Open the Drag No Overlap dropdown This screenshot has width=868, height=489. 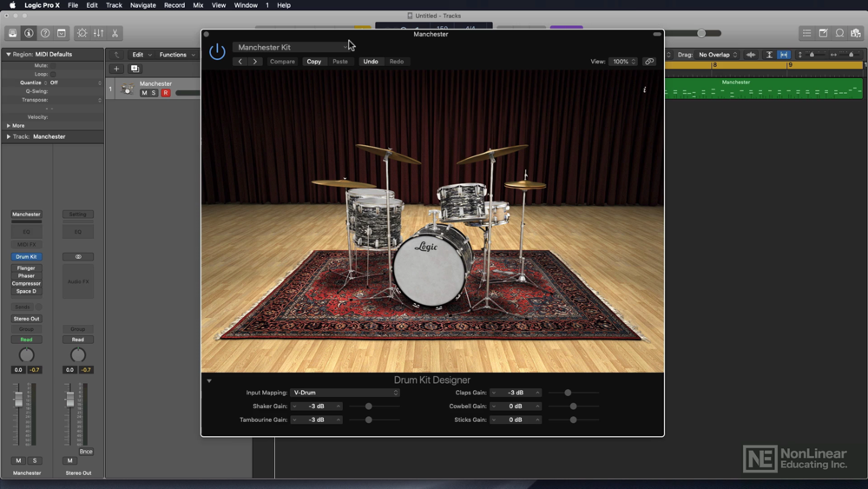pos(718,55)
